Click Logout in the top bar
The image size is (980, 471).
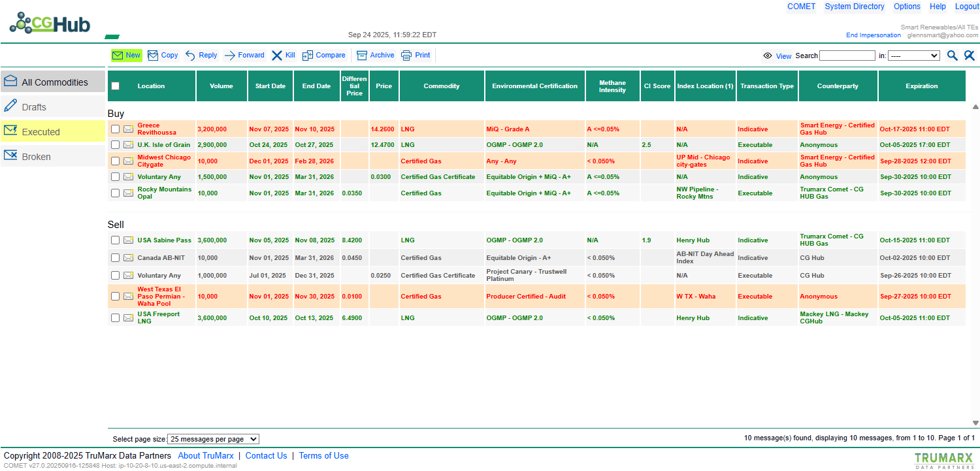pos(967,7)
